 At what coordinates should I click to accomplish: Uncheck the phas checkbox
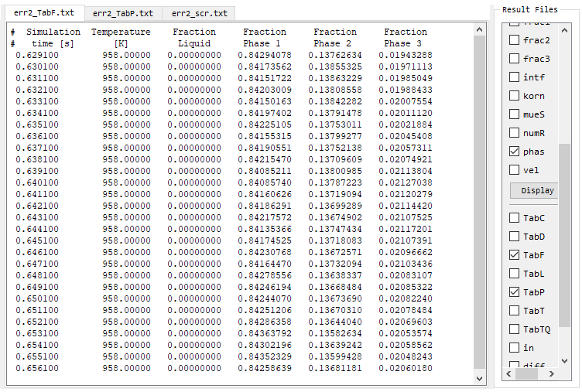click(514, 152)
